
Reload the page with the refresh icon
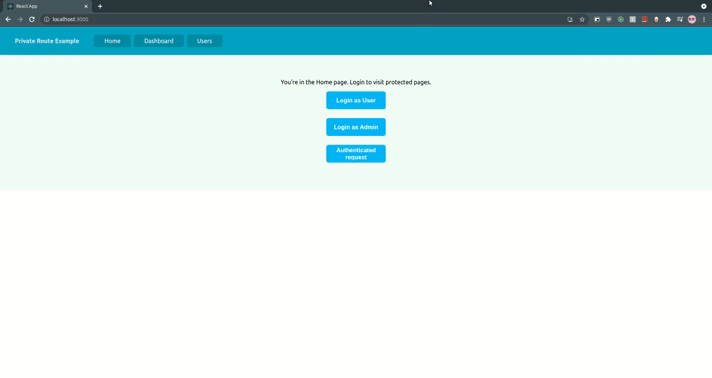(32, 20)
